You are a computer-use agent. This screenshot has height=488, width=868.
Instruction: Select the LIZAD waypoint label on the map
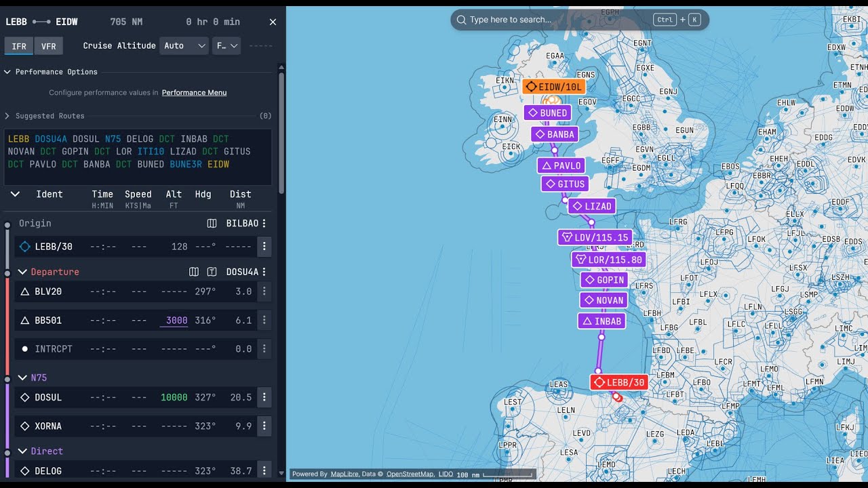click(x=592, y=206)
